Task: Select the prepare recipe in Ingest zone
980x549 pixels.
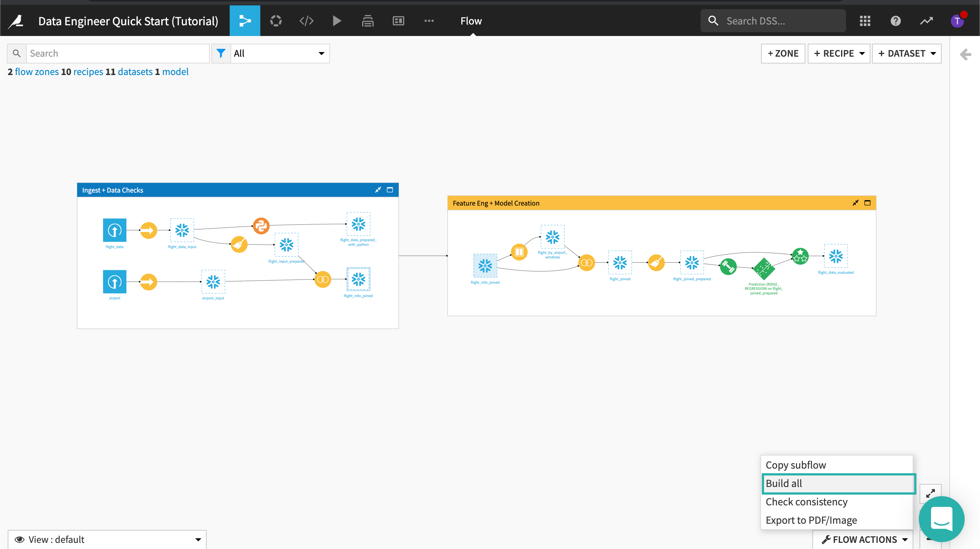Action: (x=239, y=244)
